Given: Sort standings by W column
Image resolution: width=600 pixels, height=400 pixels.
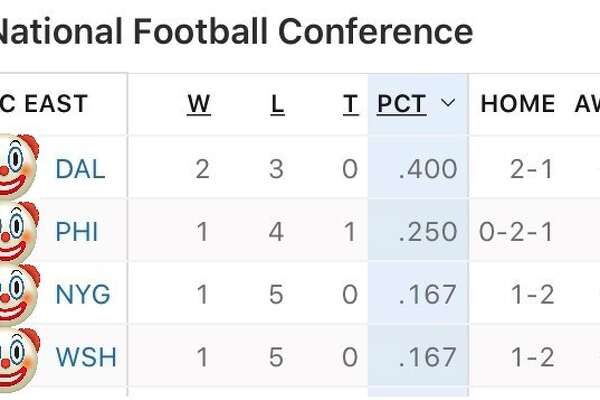Looking at the screenshot, I should tap(199, 104).
